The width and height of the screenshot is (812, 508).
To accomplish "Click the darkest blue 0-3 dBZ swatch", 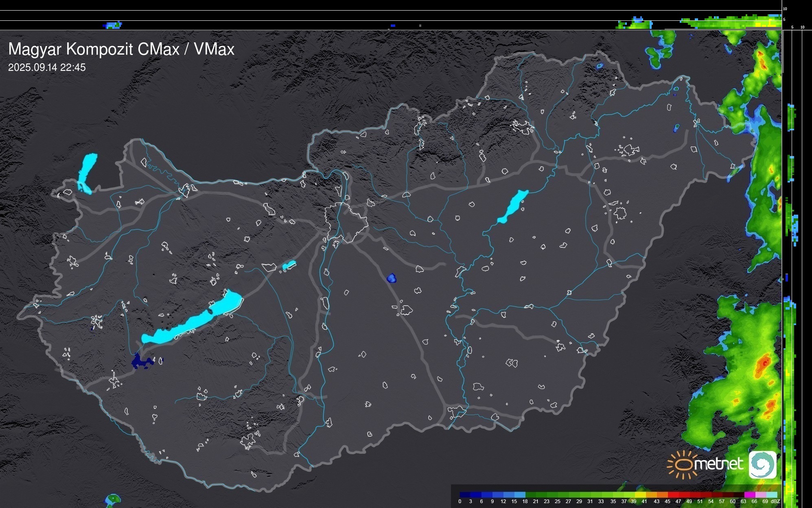I will pos(465,495).
